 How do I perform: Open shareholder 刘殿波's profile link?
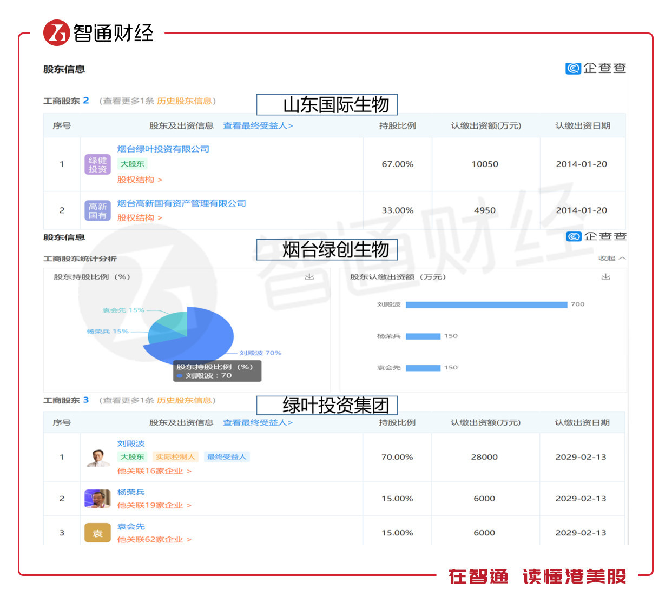click(x=131, y=443)
